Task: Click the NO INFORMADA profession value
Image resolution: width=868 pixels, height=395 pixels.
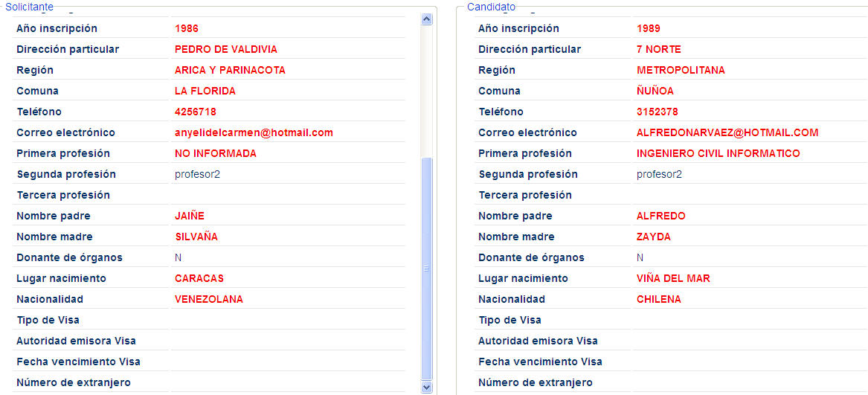Action: pos(216,153)
